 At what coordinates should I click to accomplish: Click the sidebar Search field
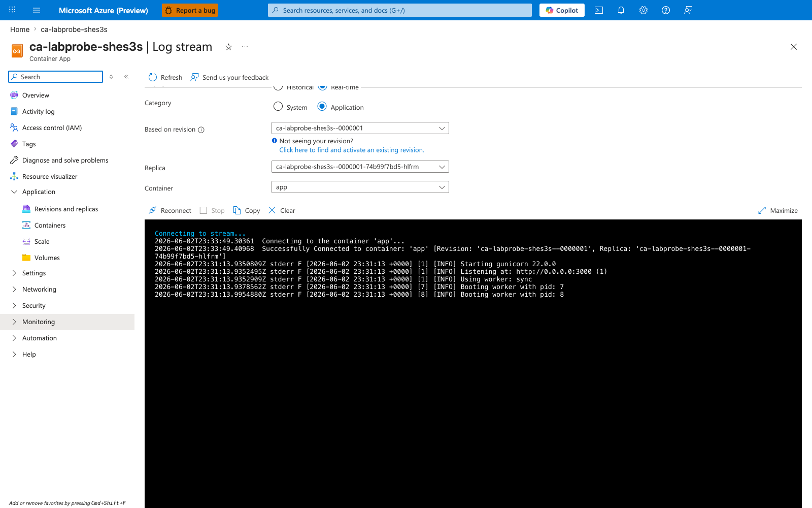click(x=56, y=77)
